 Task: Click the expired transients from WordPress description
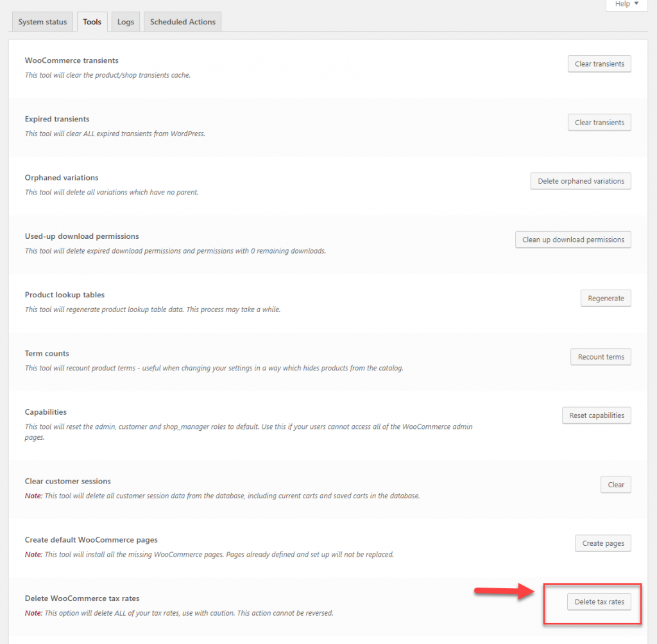coord(115,134)
